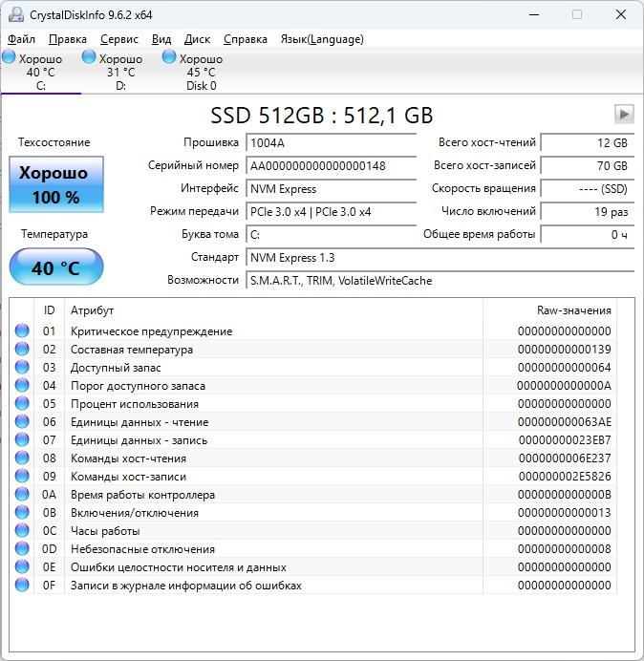Click the Стандарт field NVM Express 1.3
Image resolution: width=644 pixels, height=661 pixels.
click(440, 258)
